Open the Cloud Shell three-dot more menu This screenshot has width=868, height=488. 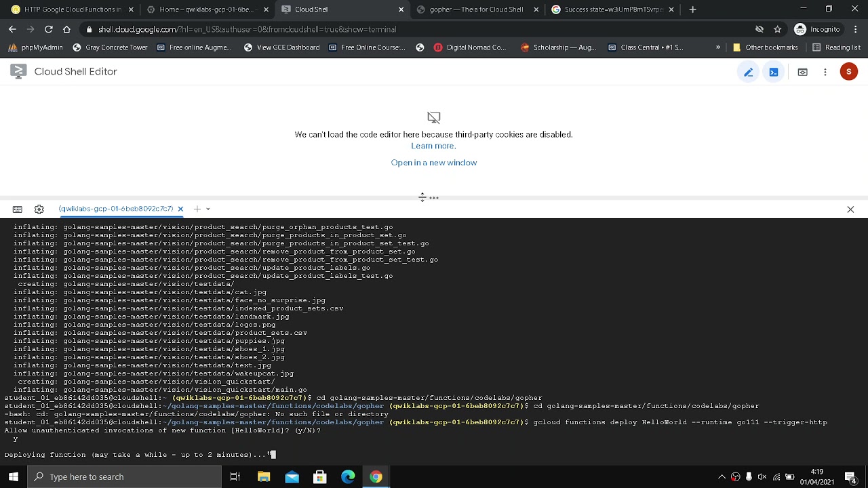pyautogui.click(x=825, y=72)
